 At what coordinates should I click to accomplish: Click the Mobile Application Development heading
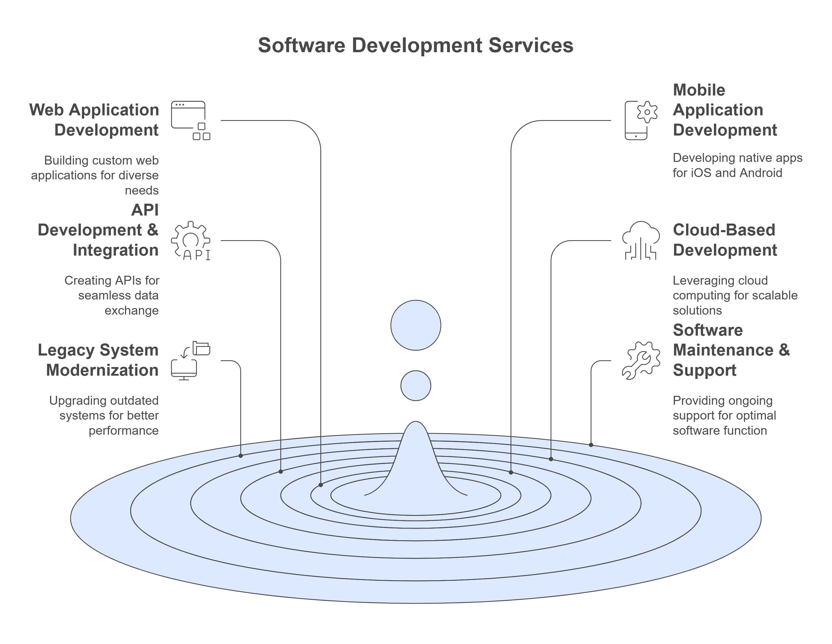(x=725, y=110)
